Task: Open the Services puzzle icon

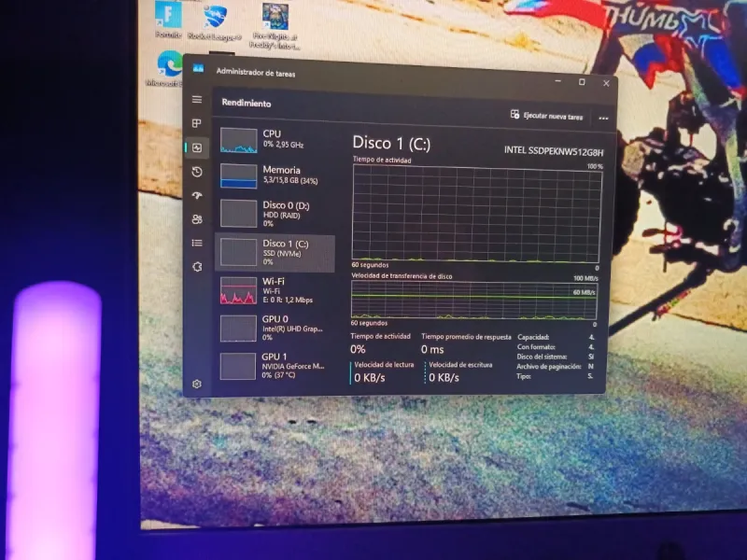Action: [x=197, y=267]
